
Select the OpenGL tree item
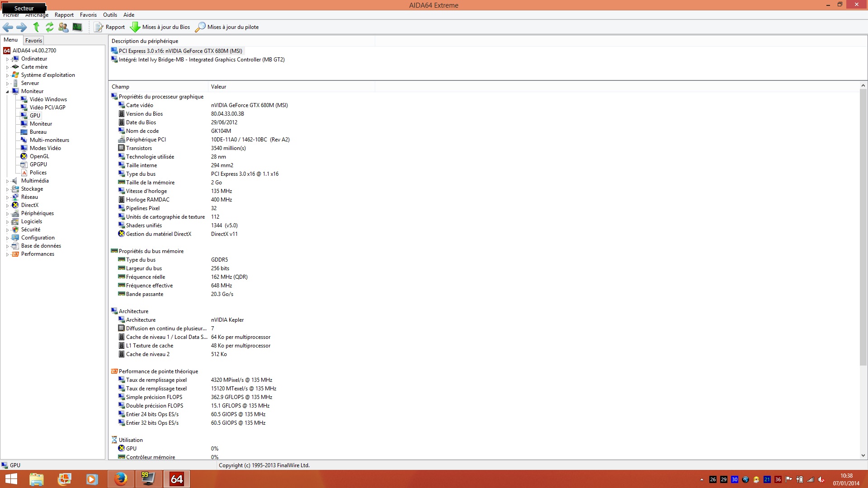click(x=39, y=156)
